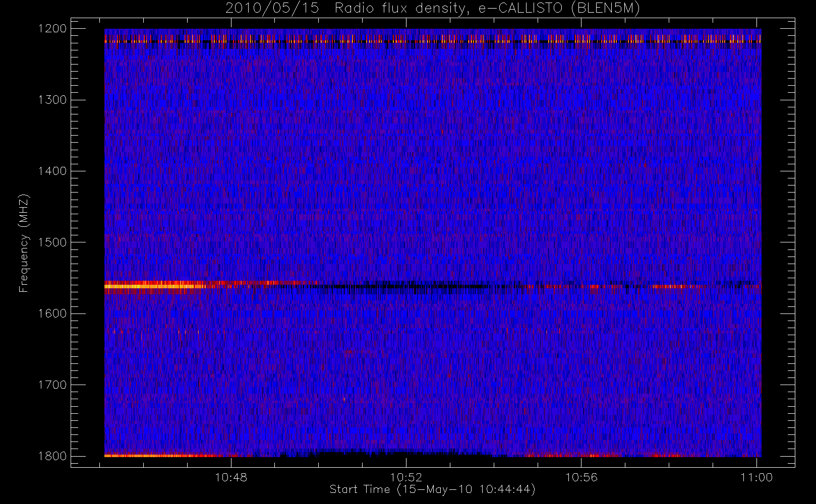Select the 1400 frequency tick label
The height and width of the screenshot is (504, 816).
pos(52,171)
